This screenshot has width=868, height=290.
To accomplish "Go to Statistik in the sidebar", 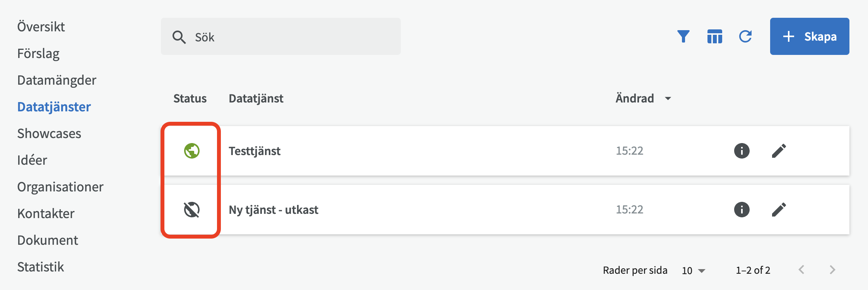I will [x=41, y=267].
